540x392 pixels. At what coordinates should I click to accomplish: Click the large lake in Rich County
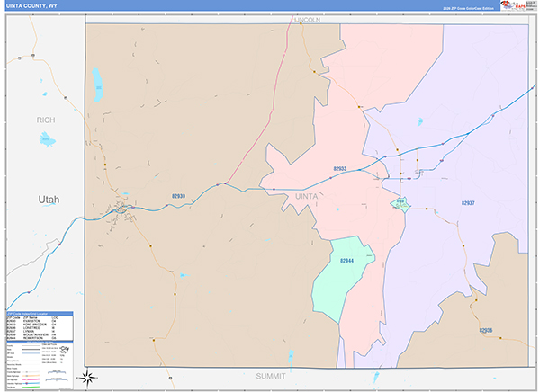point(47,139)
